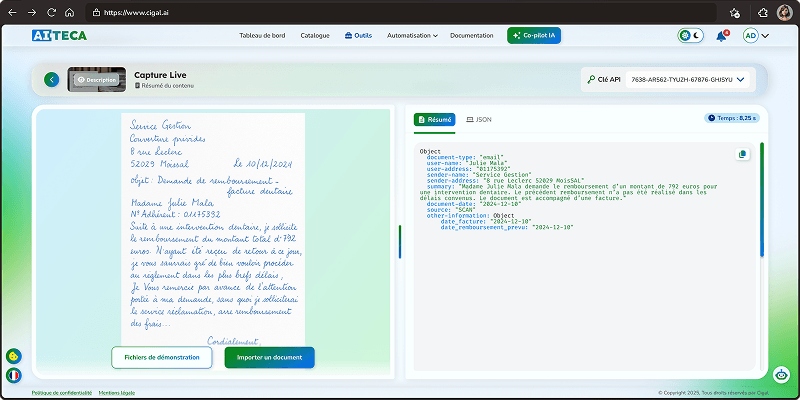Click the source "SCAN" value
800x400 pixels.
(465, 210)
